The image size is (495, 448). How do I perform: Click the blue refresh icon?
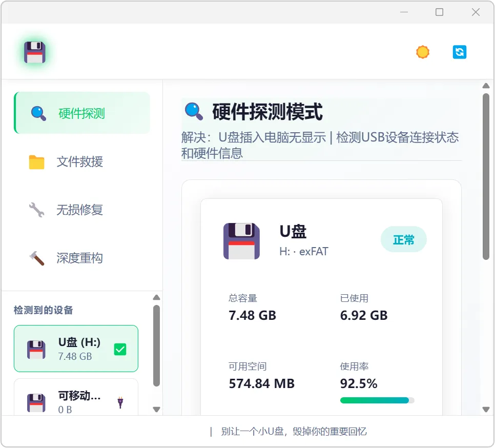coord(459,52)
